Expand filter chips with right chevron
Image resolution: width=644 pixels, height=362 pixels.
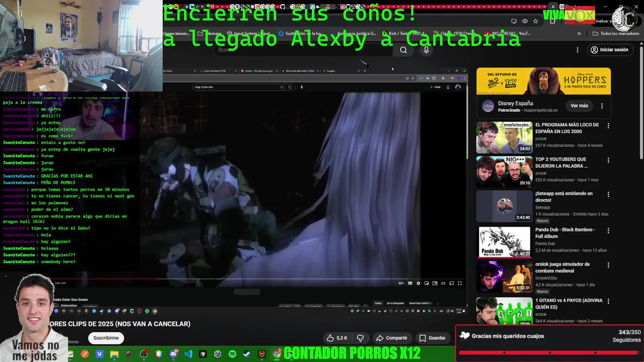438,303
